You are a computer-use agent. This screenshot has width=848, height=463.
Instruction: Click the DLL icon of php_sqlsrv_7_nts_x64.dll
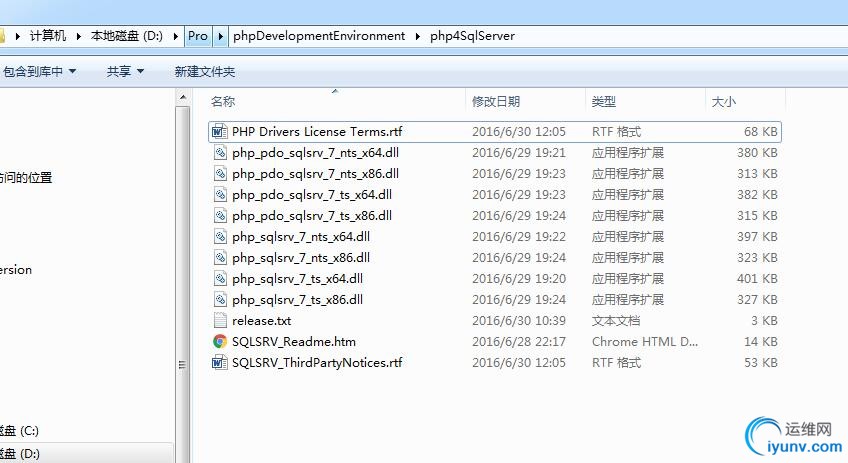pos(220,236)
